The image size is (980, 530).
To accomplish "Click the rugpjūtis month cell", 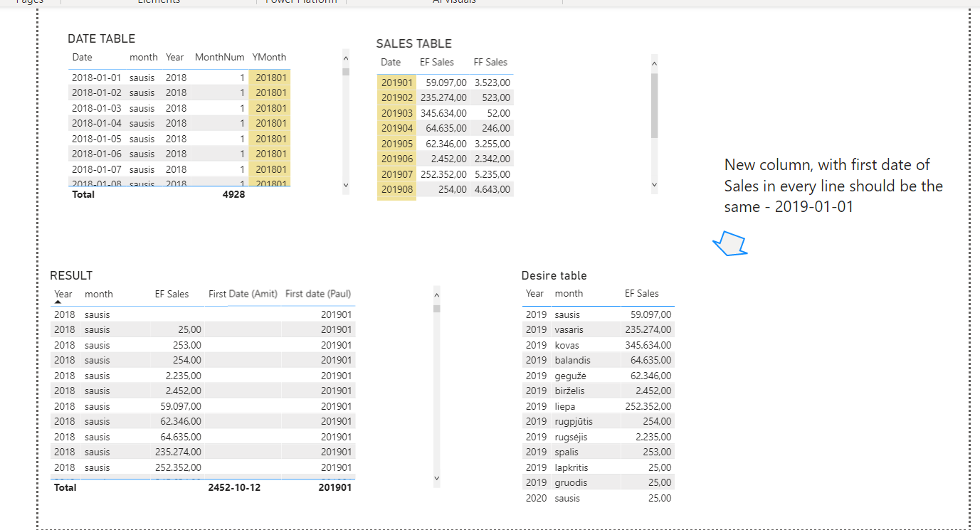I will [574, 421].
